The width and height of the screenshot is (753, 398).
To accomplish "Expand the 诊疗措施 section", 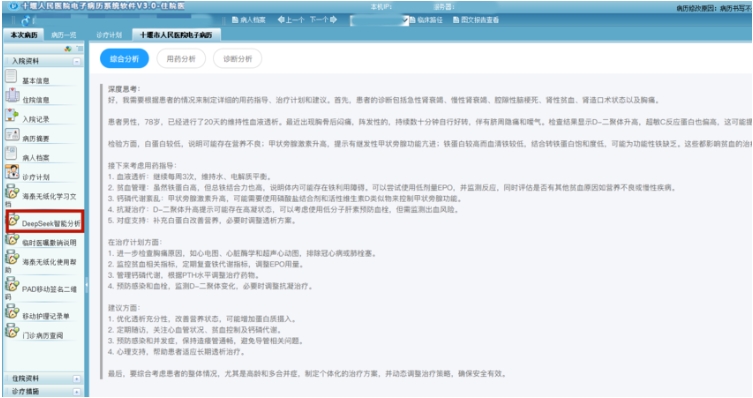I will click(76, 392).
